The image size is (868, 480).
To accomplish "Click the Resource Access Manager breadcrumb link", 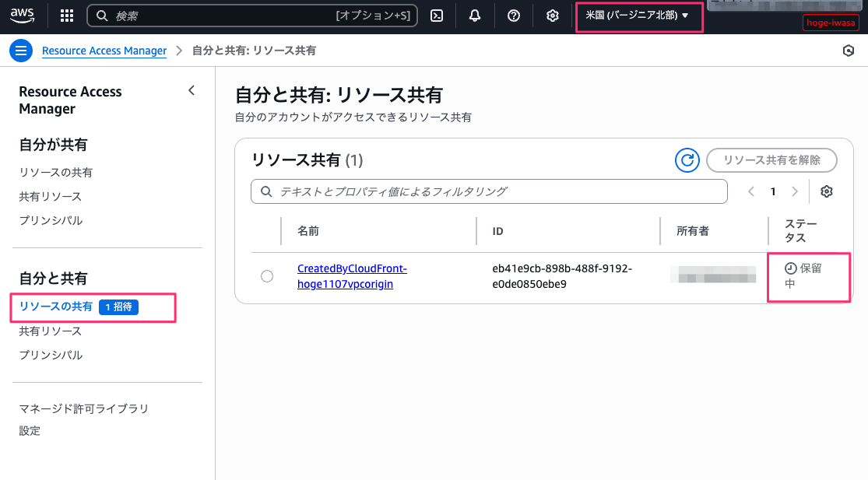I will pyautogui.click(x=104, y=51).
